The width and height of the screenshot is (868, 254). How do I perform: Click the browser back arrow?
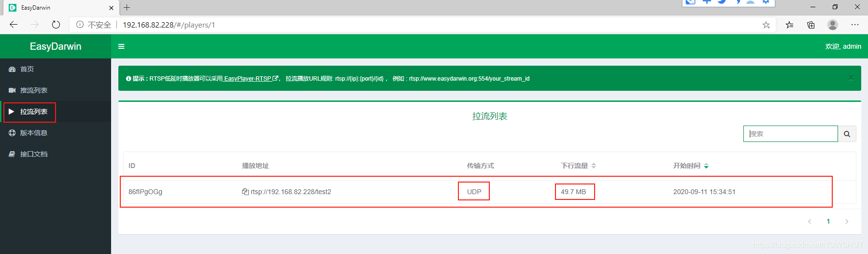pos(14,25)
